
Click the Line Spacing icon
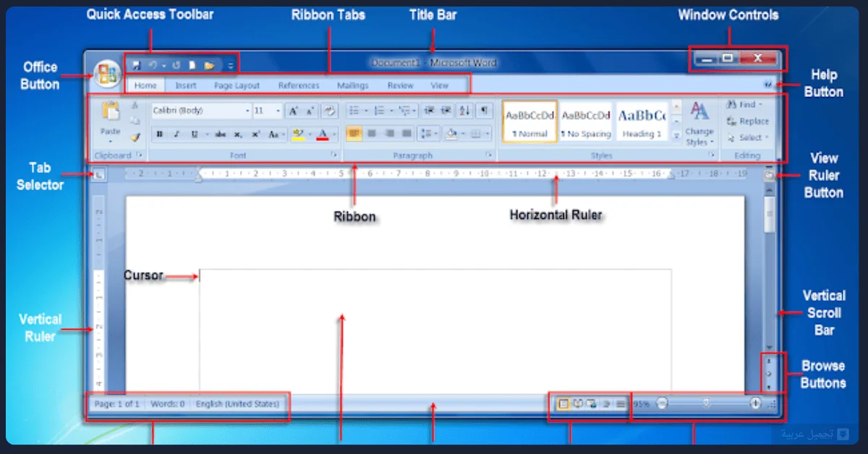pyautogui.click(x=427, y=134)
